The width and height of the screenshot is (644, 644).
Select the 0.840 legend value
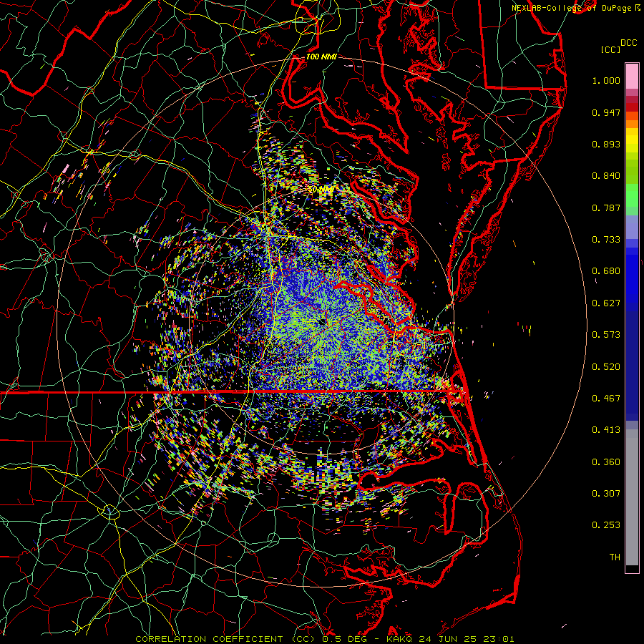[606, 176]
